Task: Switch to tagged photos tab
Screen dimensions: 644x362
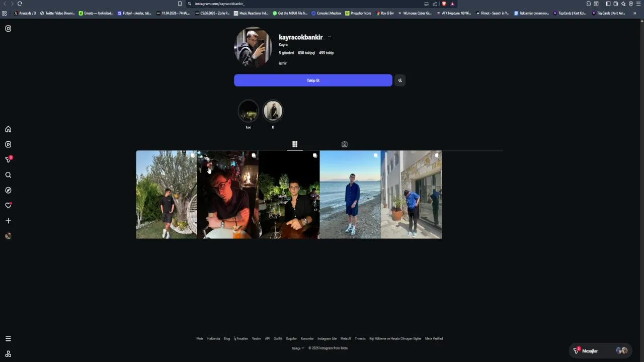Action: 345,144
